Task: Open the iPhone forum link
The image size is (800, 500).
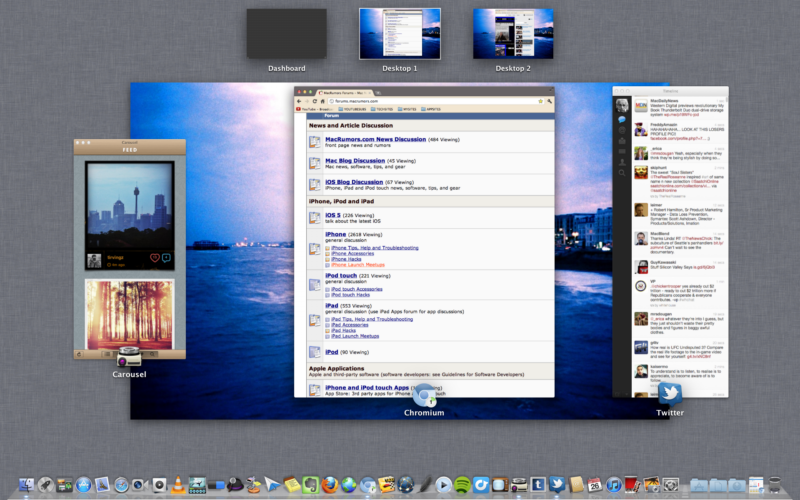Action: point(336,234)
